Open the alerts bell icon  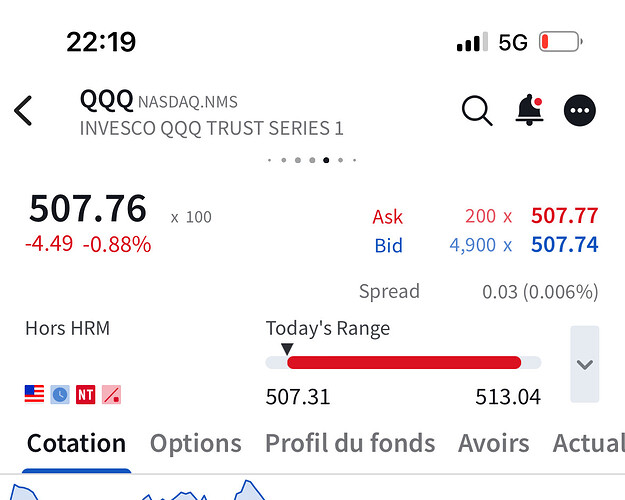pyautogui.click(x=529, y=110)
